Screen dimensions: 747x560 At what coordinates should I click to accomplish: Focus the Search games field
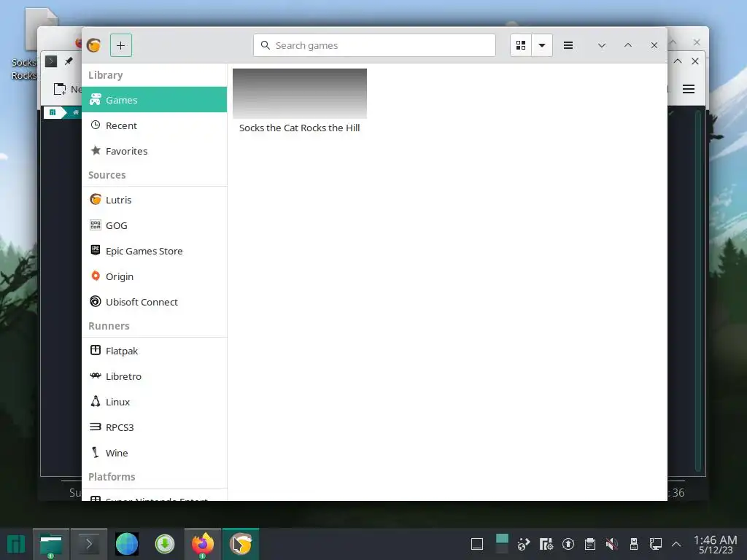point(374,45)
